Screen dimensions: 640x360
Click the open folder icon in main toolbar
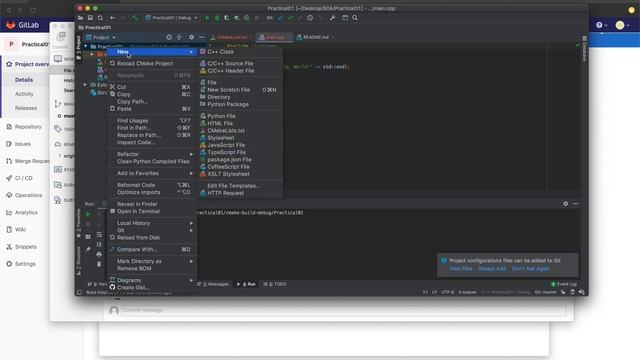tap(81, 18)
